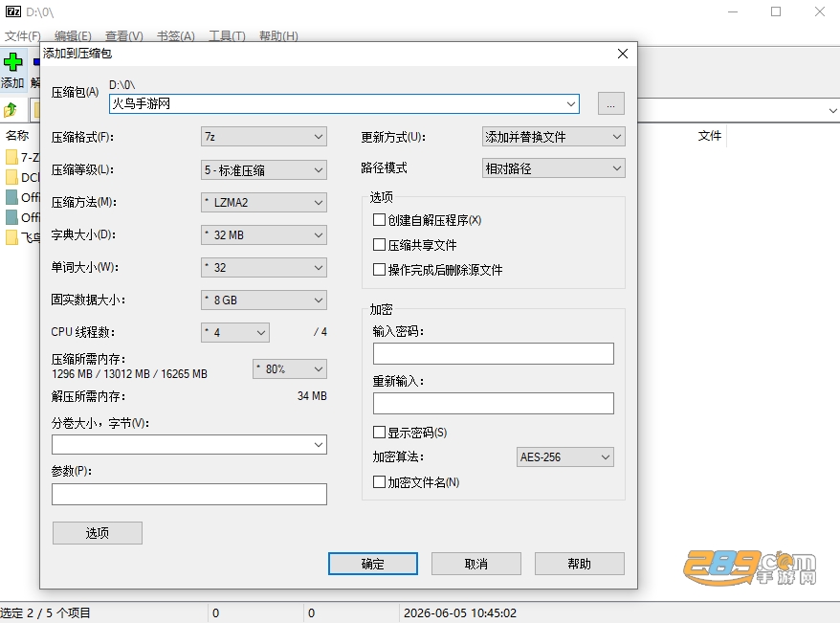Select the 7-Z folder icon in list
This screenshot has width=840, height=623.
point(11,157)
